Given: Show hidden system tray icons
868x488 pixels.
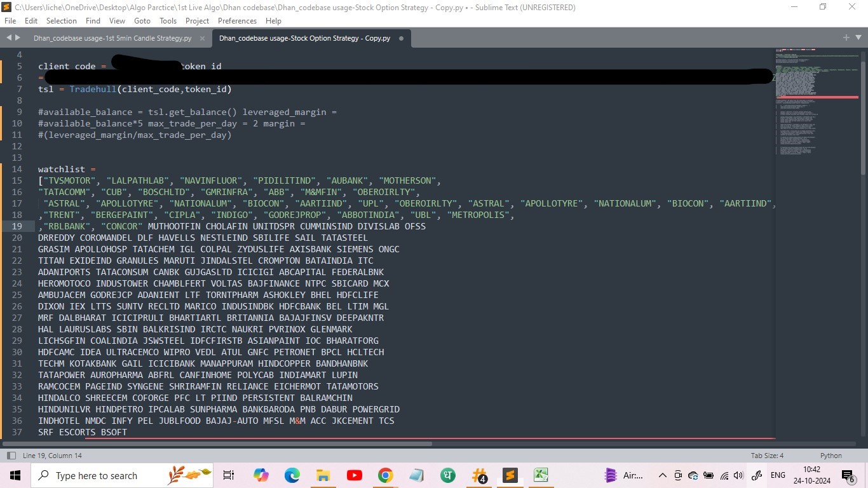Looking at the screenshot, I should point(662,475).
